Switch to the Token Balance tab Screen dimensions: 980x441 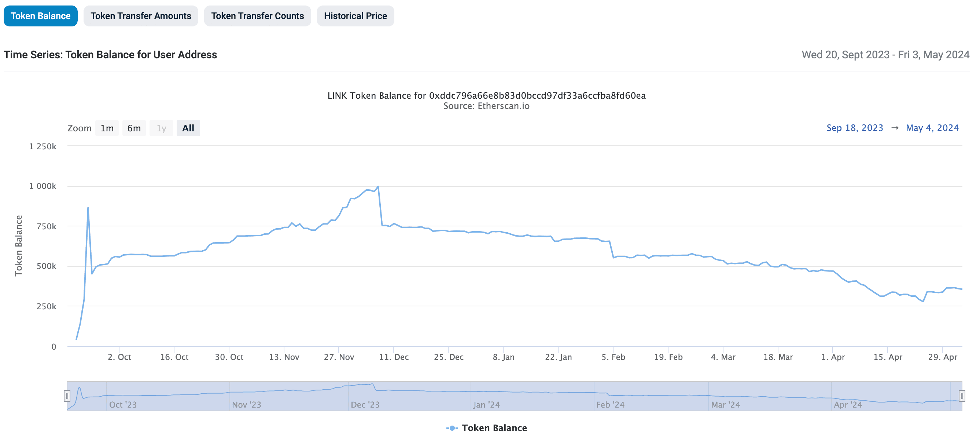coord(41,16)
